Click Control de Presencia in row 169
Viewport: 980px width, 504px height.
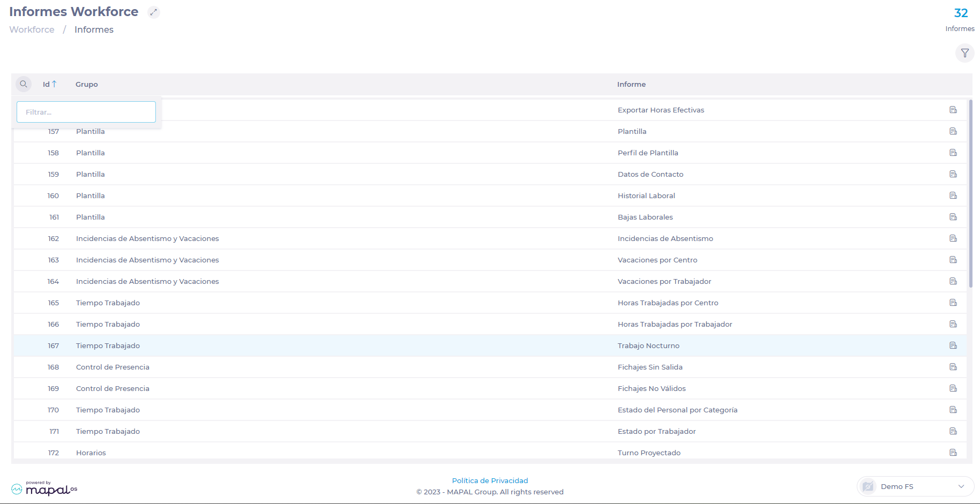113,388
